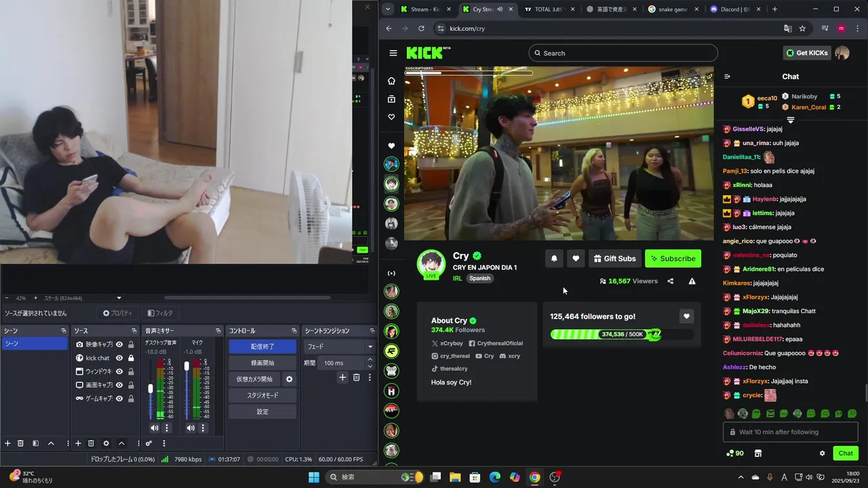Pop out the シーン dock panel
The height and width of the screenshot is (488, 868).
tap(63, 331)
